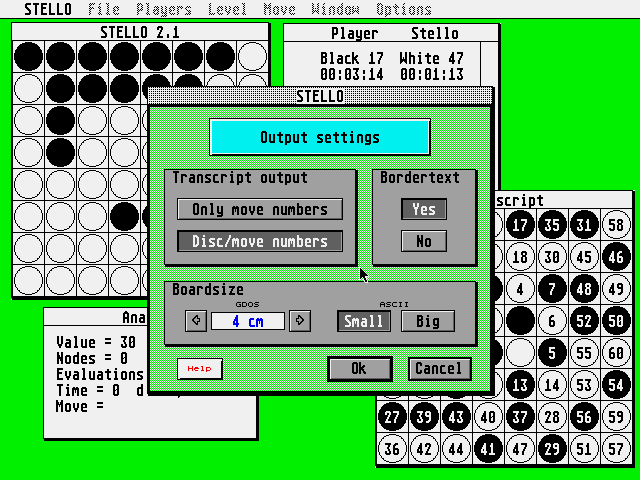Click transcript disc number 29

[552, 449]
